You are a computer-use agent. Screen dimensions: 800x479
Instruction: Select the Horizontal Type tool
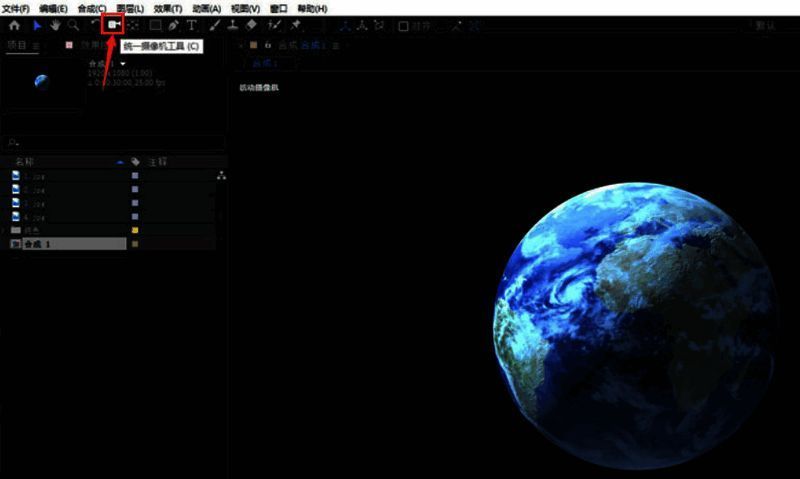[x=192, y=25]
